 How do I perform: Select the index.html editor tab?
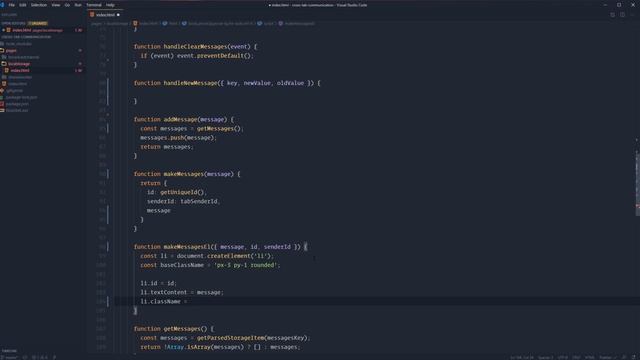pyautogui.click(x=105, y=15)
